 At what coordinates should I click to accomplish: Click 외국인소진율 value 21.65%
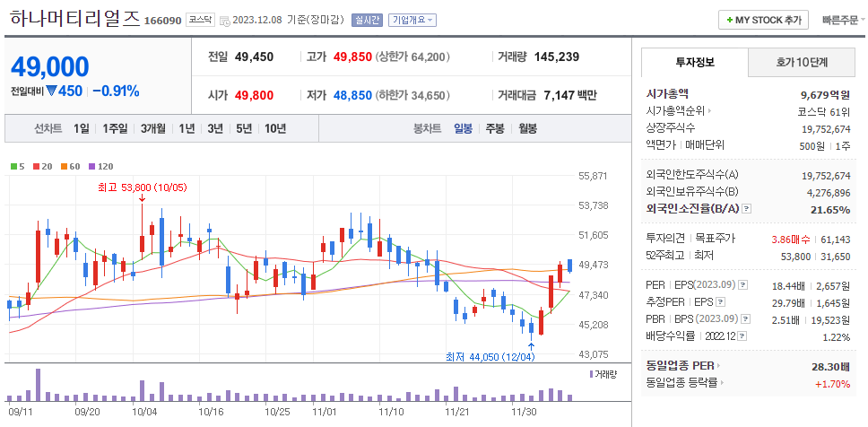point(829,209)
